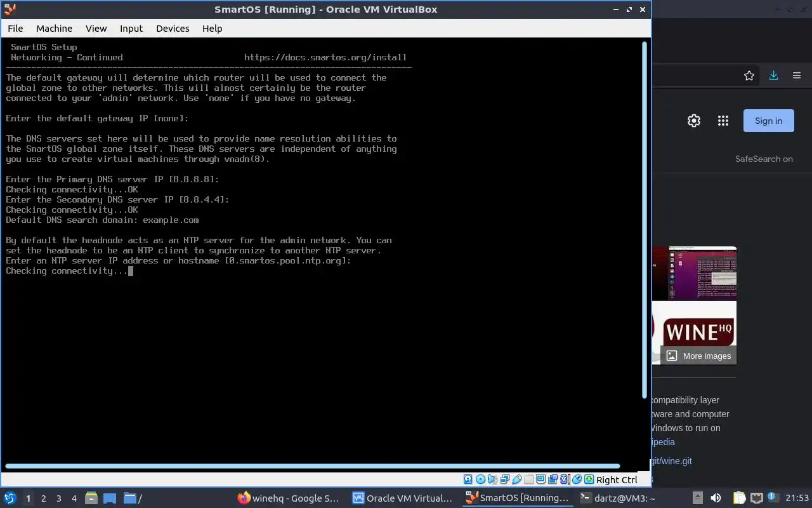
Task: Open Firefox hamburger menu
Action: click(x=797, y=76)
